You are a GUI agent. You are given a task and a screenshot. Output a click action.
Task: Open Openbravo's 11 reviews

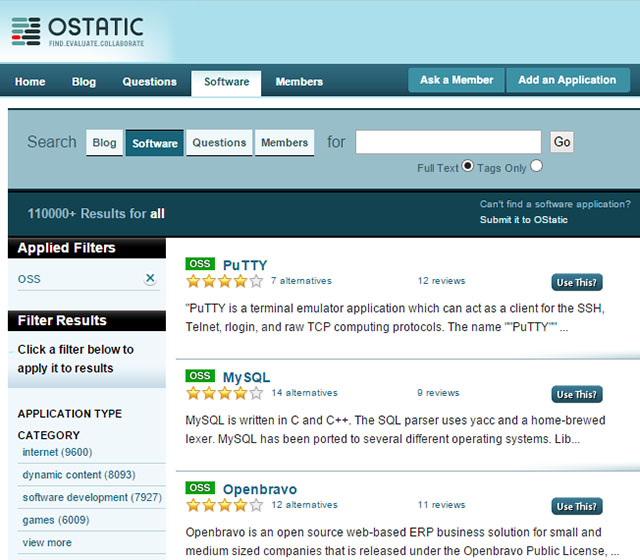[441, 504]
